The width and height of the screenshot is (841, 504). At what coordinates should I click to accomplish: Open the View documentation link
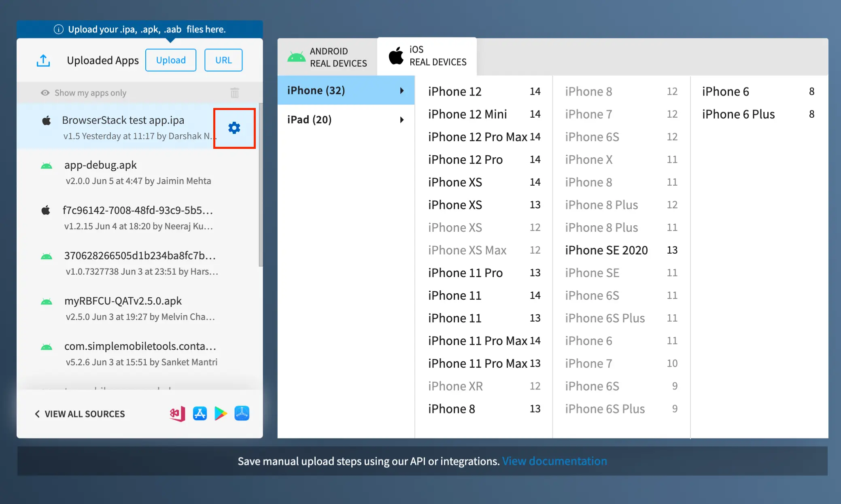pyautogui.click(x=554, y=461)
